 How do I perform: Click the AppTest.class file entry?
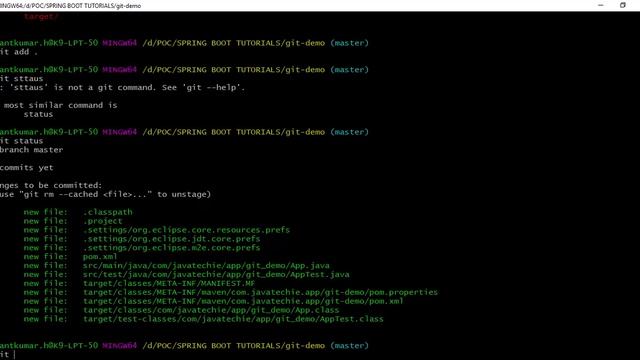point(203,319)
